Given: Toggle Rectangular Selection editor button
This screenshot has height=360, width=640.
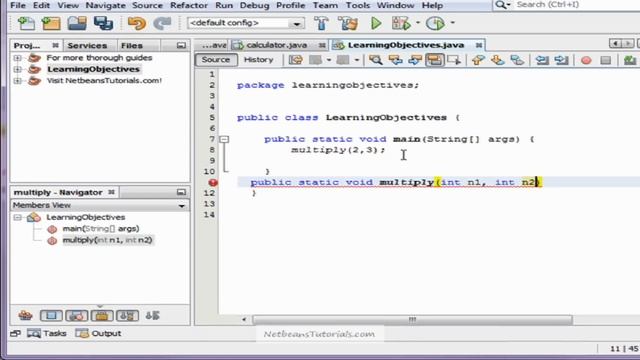Looking at the screenshot, I should [x=454, y=60].
